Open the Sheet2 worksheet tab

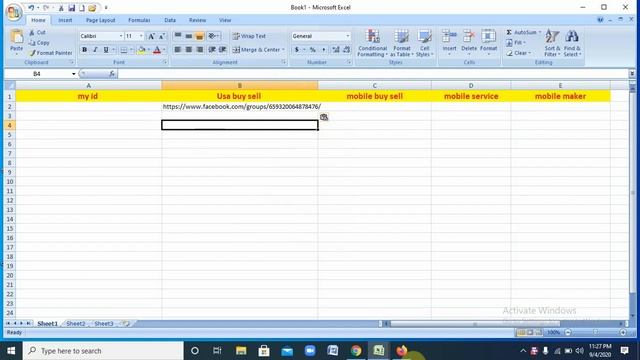click(x=76, y=324)
